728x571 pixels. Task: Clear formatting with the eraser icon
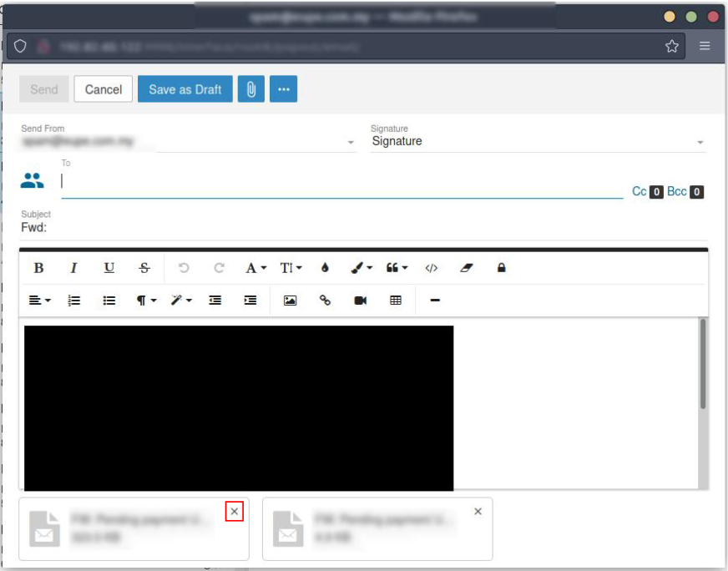pyautogui.click(x=467, y=268)
